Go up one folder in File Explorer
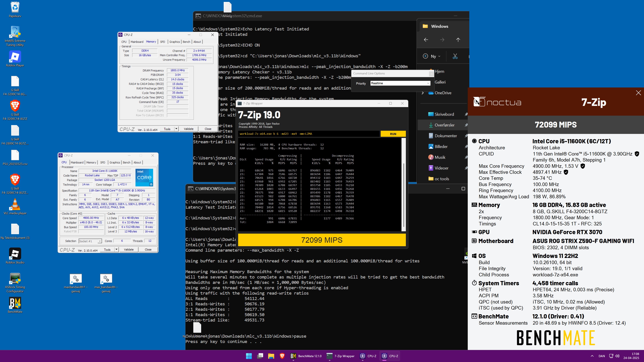Image resolution: width=644 pixels, height=362 pixels. [458, 40]
